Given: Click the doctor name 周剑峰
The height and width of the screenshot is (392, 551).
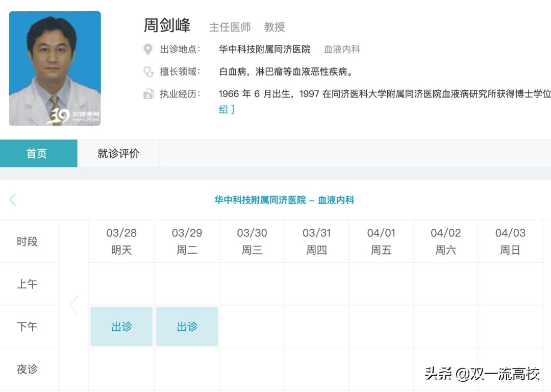Looking at the screenshot, I should (x=167, y=26).
